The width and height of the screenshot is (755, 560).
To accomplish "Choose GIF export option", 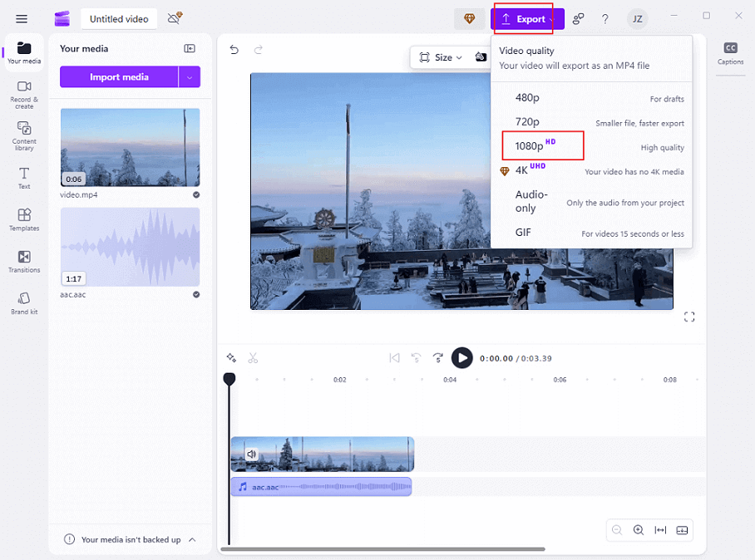I will [591, 233].
